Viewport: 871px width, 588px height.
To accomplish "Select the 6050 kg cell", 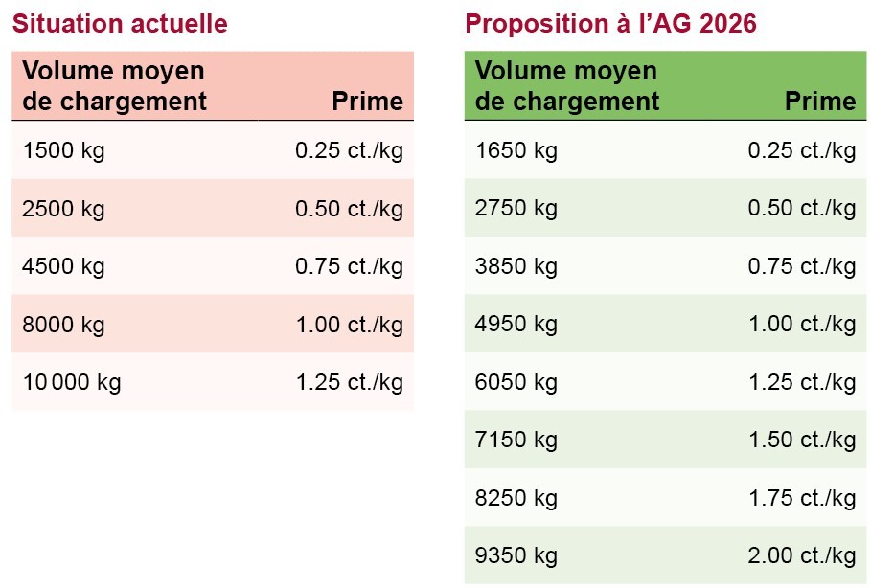I will pos(516,383).
